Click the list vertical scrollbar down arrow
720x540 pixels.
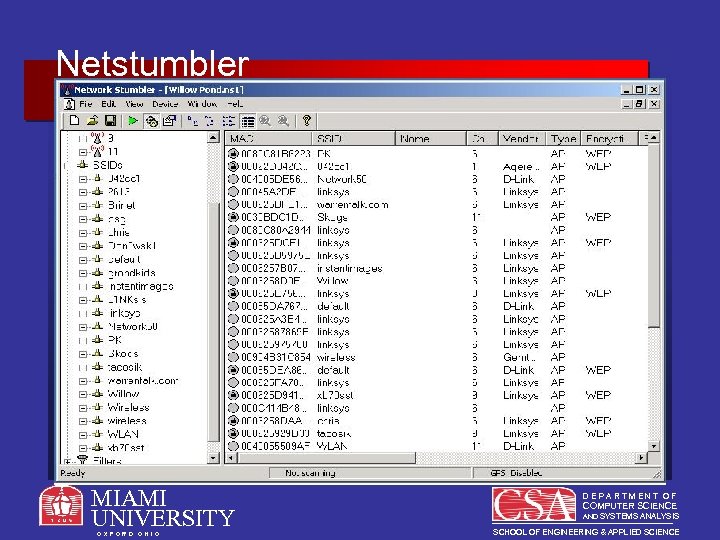tap(654, 445)
